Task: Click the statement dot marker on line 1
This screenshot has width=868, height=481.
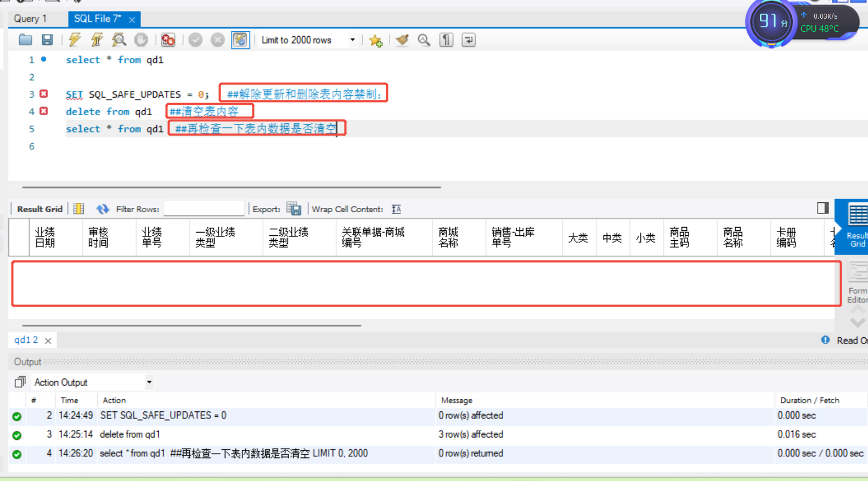Action: tap(44, 59)
